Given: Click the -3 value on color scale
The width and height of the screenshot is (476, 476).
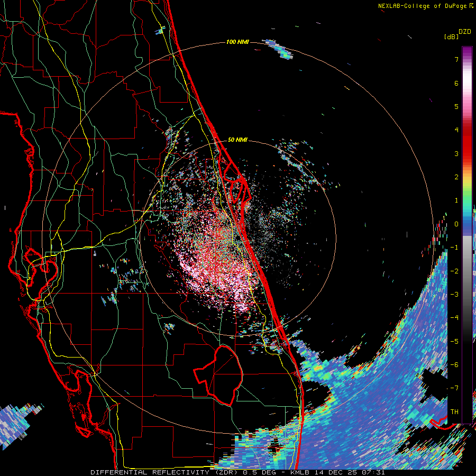Looking at the screenshot, I should 454,295.
